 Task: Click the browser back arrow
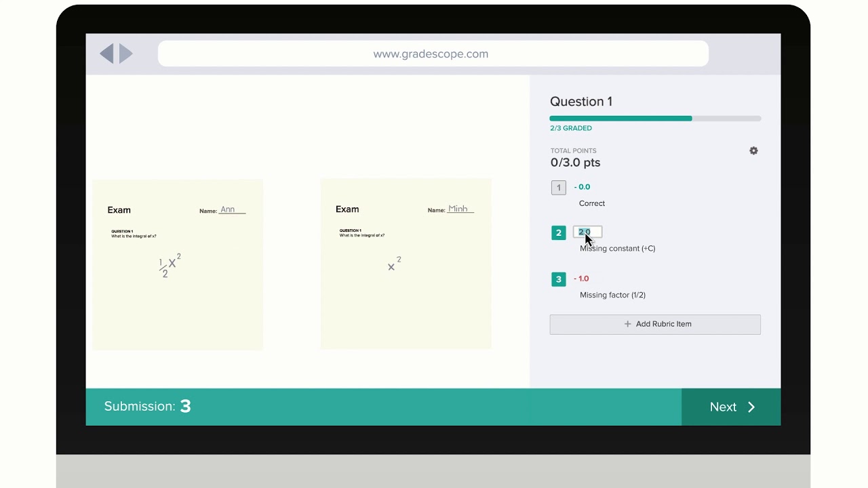(x=106, y=54)
